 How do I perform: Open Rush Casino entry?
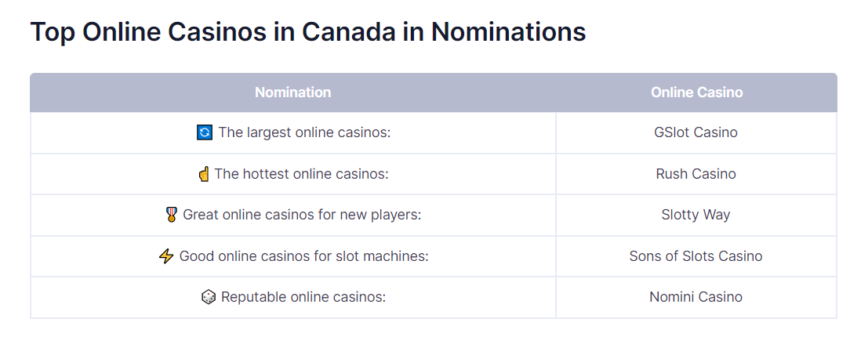pos(695,174)
